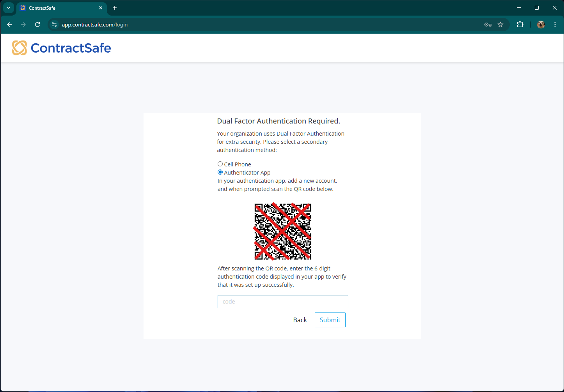
Task: Click the crossed-out QR code image
Action: [282, 231]
